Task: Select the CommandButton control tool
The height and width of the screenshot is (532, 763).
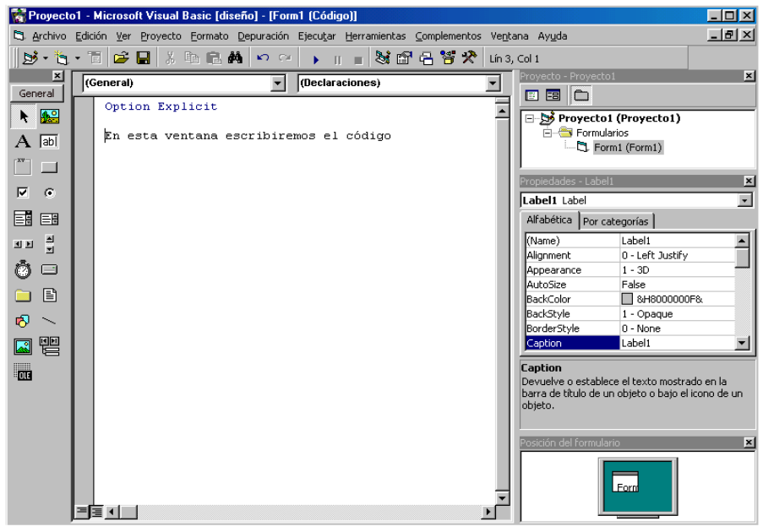Action: coord(49,167)
